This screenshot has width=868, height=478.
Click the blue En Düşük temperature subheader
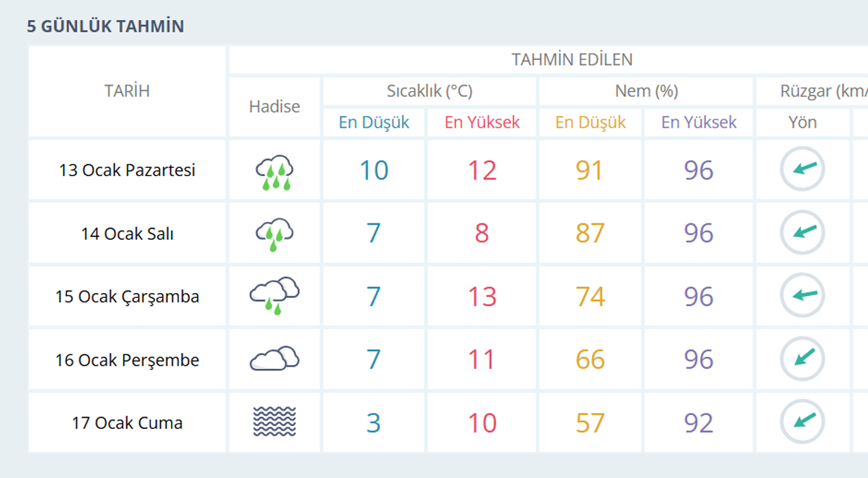pyautogui.click(x=374, y=122)
